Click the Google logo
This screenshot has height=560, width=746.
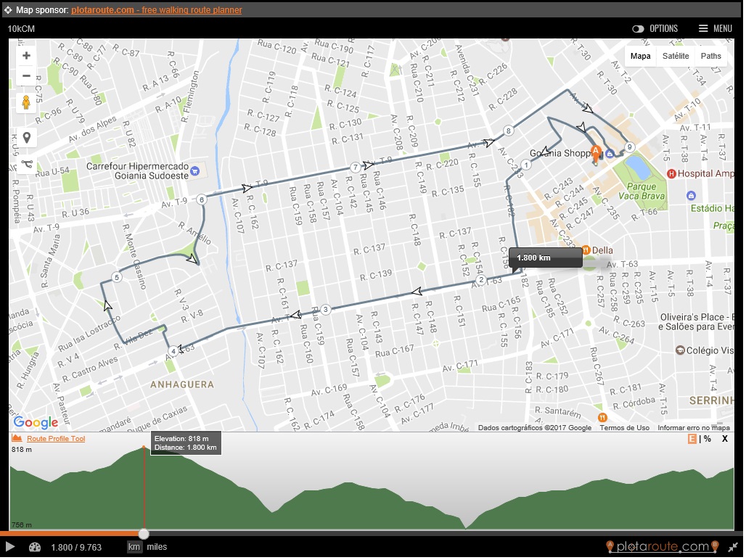click(36, 421)
